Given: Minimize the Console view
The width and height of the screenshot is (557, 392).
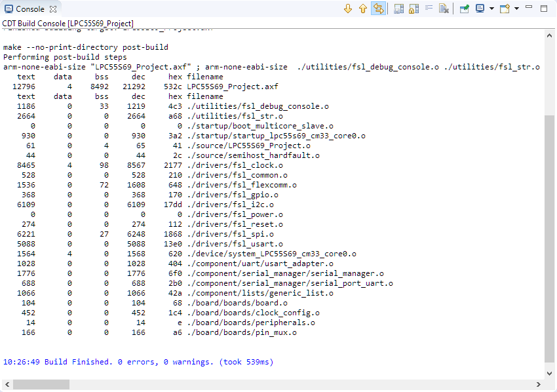Looking at the screenshot, I should 529,7.
